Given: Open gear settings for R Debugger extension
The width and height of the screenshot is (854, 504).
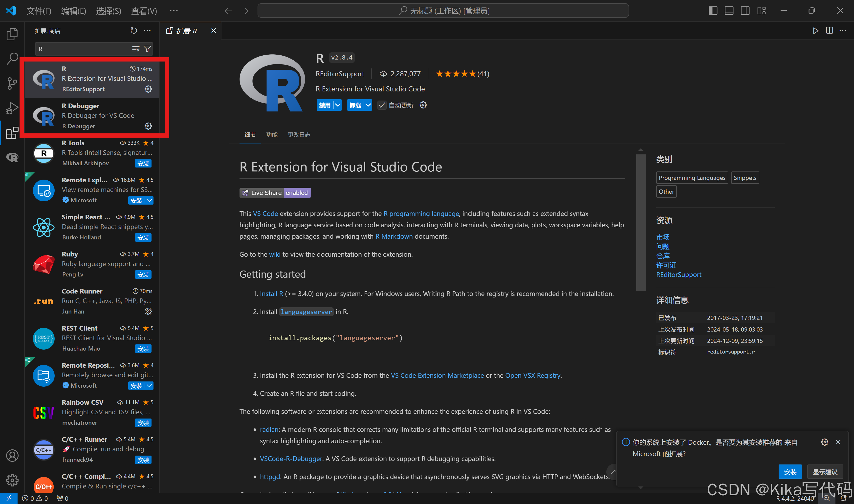Looking at the screenshot, I should tap(148, 126).
